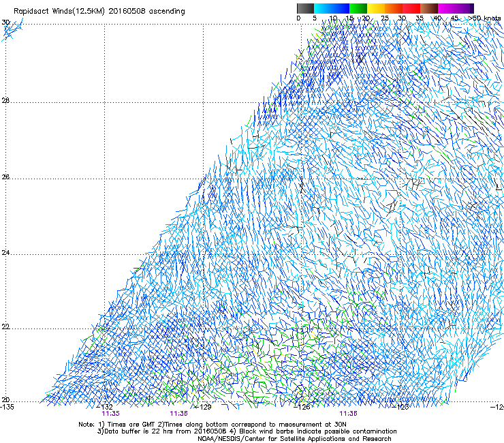Select longitude axis label '-132'
504x443 pixels.
105,407
